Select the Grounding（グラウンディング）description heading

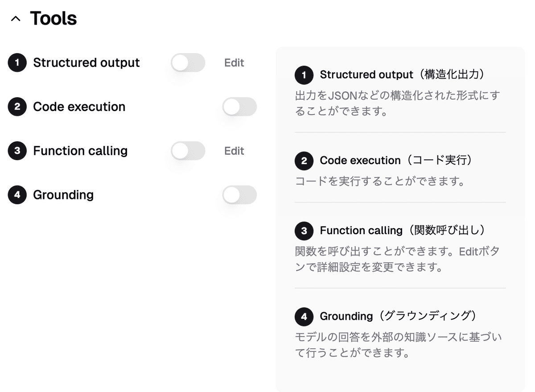click(399, 316)
